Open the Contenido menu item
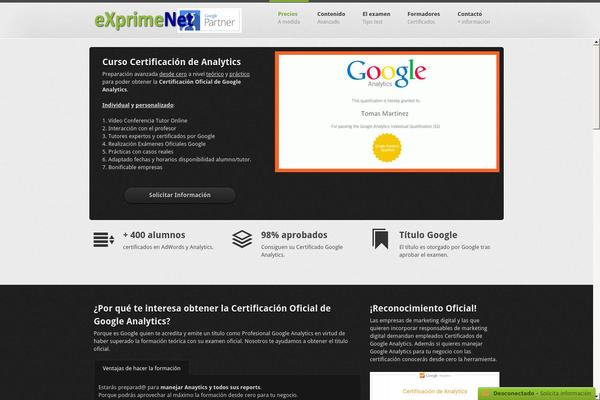600x400 pixels. pyautogui.click(x=331, y=18)
